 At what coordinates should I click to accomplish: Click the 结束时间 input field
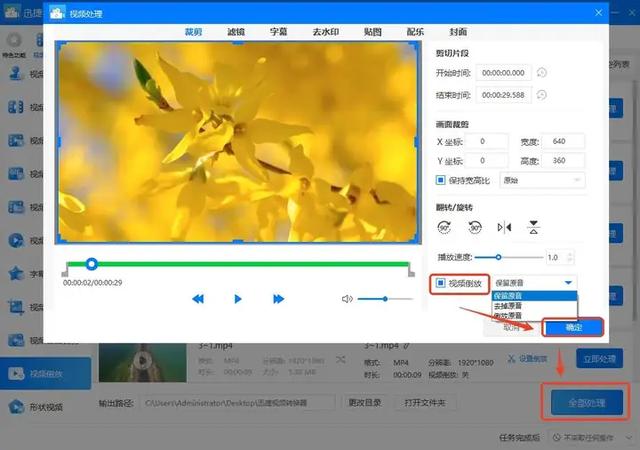[x=504, y=95]
